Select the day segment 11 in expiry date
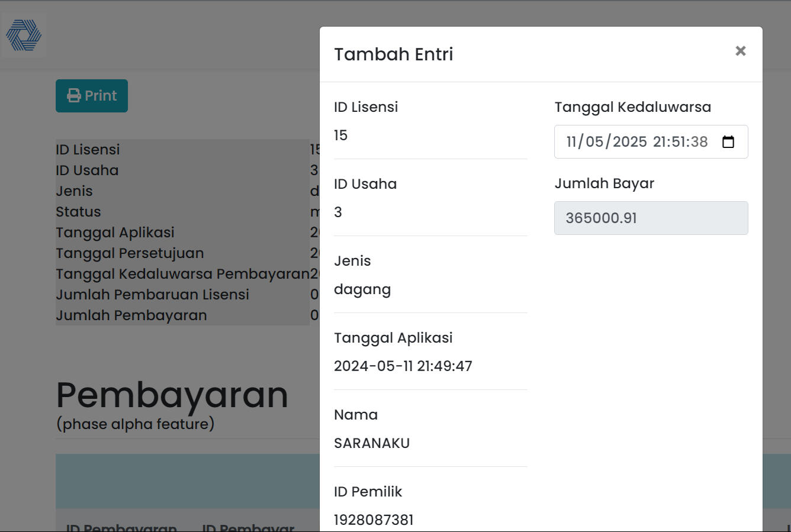The width and height of the screenshot is (791, 532). tap(572, 142)
